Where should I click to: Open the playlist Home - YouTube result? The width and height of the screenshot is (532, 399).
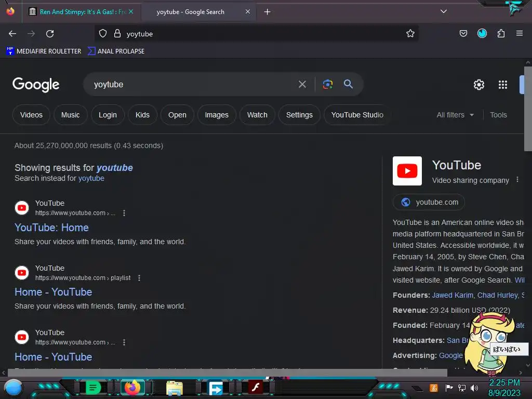pos(54,292)
